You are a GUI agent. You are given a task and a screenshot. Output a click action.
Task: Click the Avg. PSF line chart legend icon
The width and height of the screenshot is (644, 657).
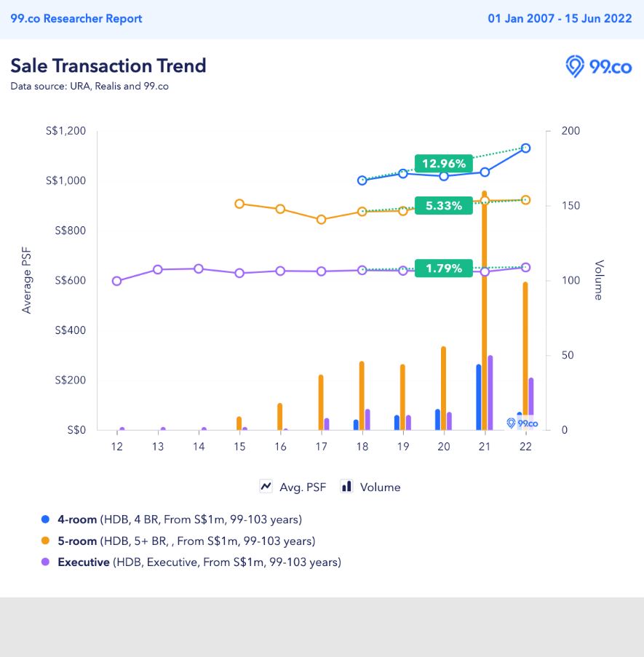click(266, 487)
